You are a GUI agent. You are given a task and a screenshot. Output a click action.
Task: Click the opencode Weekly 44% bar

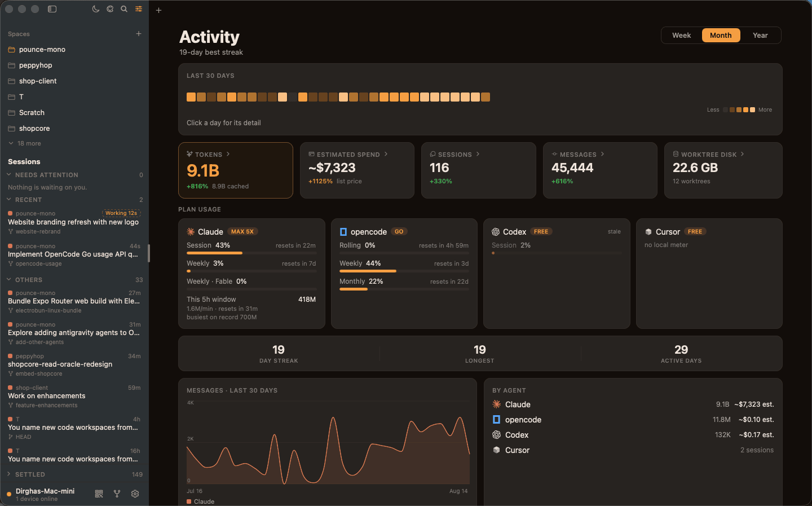click(x=404, y=271)
